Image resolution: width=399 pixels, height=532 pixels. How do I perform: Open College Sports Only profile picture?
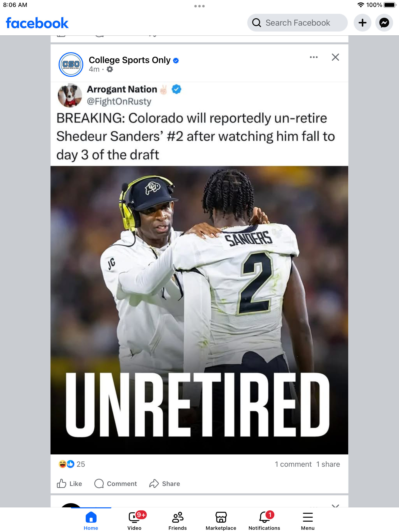pyautogui.click(x=71, y=65)
